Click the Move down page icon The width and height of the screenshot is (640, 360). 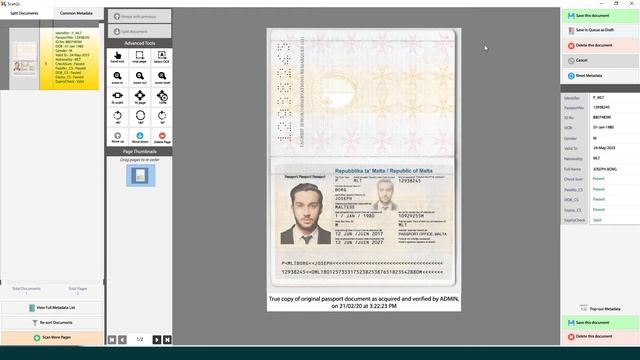pyautogui.click(x=140, y=137)
